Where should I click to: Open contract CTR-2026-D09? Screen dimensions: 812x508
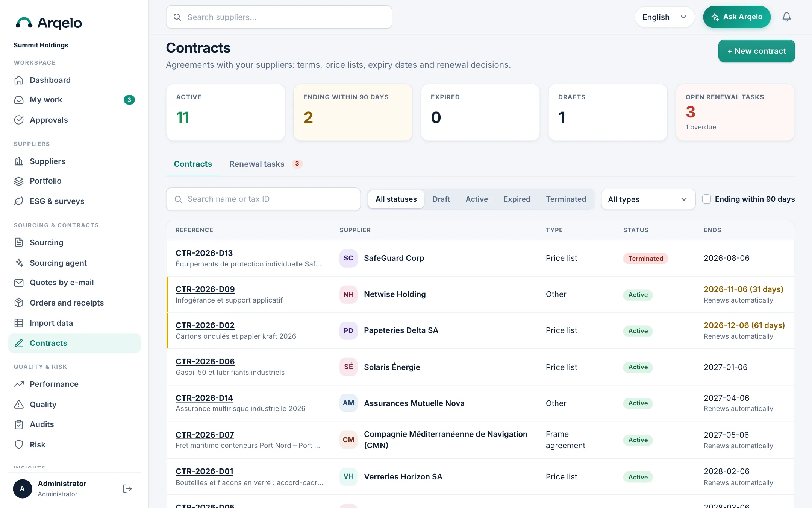click(x=205, y=289)
